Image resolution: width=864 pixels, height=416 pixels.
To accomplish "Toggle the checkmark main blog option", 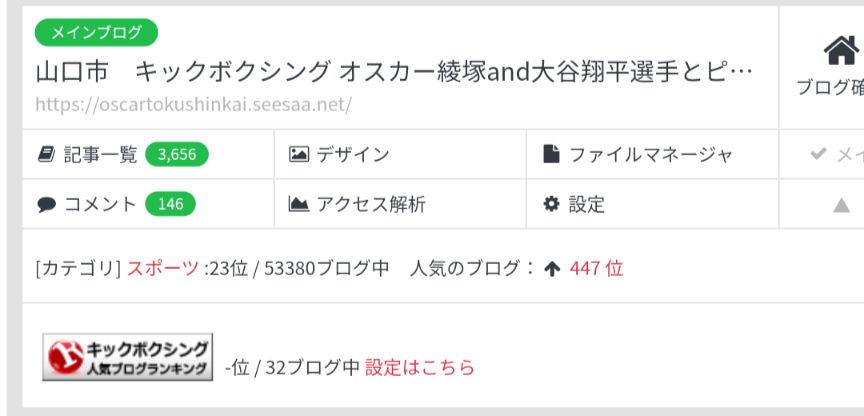I will click(837, 154).
